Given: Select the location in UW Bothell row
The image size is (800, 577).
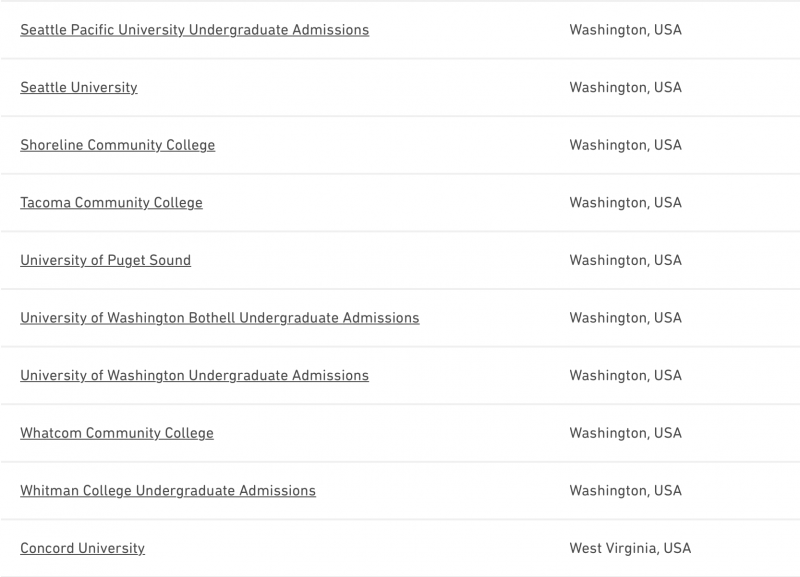Looking at the screenshot, I should click(x=625, y=318).
